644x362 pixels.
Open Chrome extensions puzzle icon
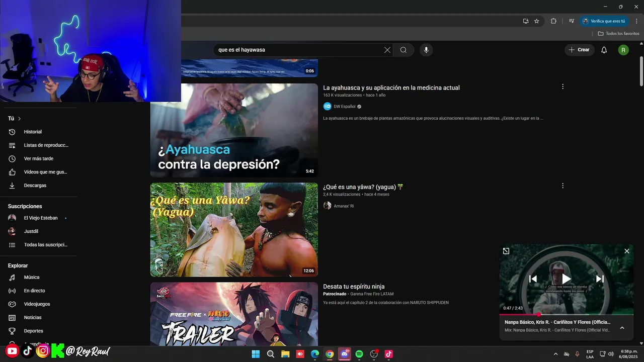tap(554, 21)
